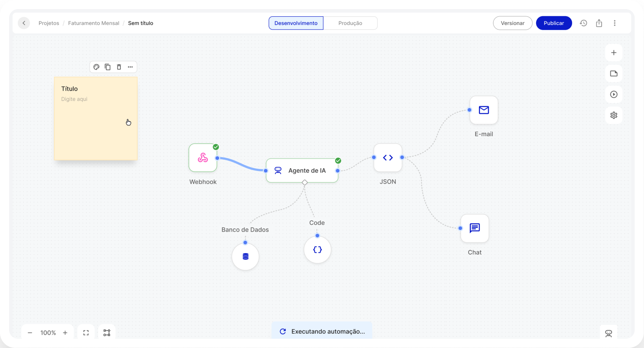Open the E-mail node
This screenshot has width=644, height=348.
pyautogui.click(x=483, y=110)
